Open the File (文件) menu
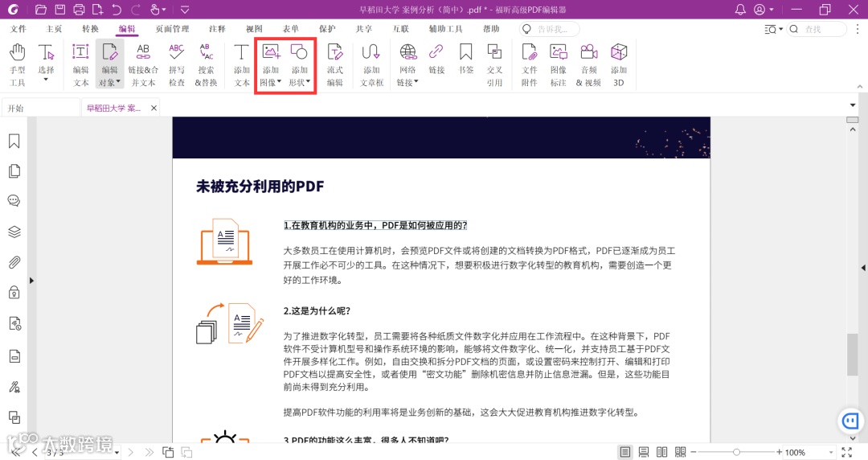Screen dimensions: 868x460 (18, 29)
